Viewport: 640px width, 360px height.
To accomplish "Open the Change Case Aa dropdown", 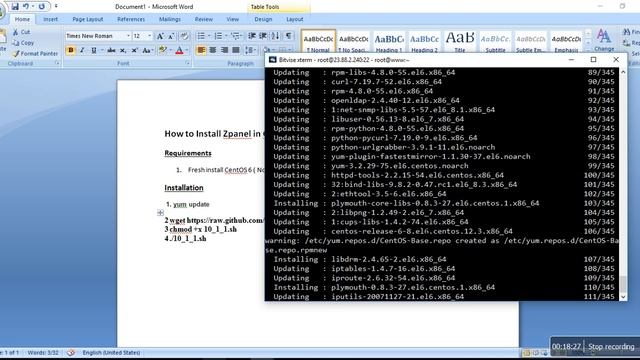I will coord(147,50).
